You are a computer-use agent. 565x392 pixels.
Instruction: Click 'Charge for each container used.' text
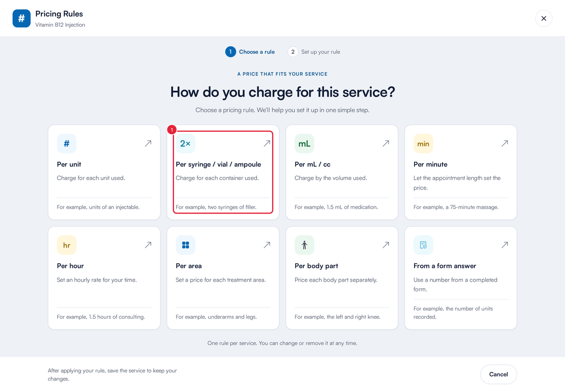217,178
